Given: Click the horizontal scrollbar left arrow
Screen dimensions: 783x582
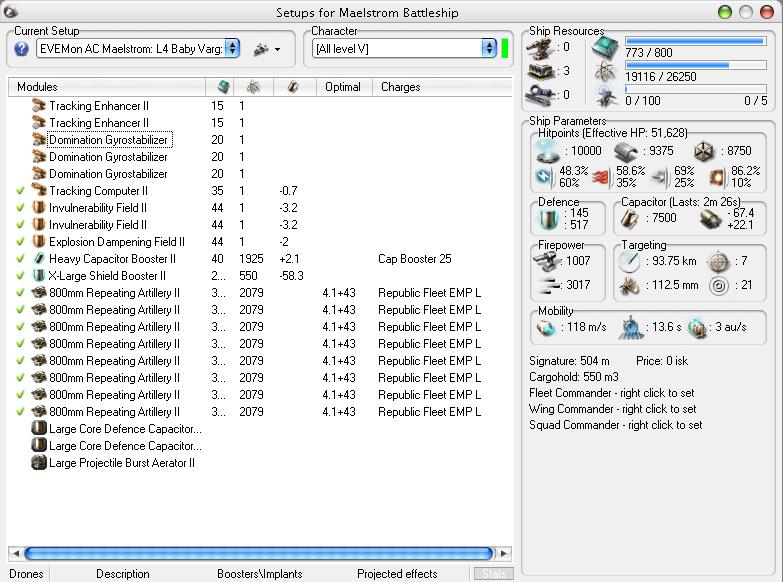Looking at the screenshot, I should (15, 553).
